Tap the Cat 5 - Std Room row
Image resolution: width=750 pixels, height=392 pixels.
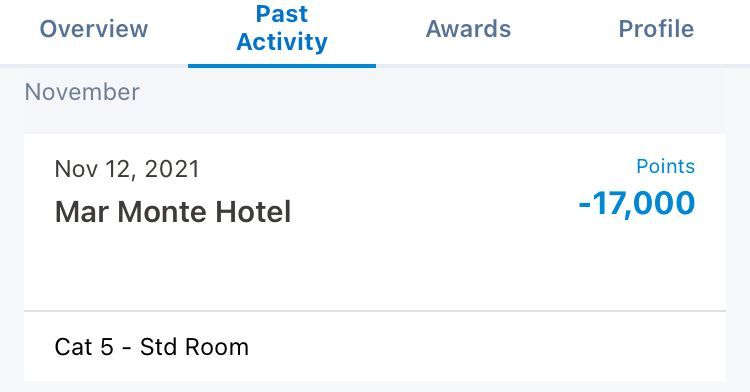(x=375, y=347)
